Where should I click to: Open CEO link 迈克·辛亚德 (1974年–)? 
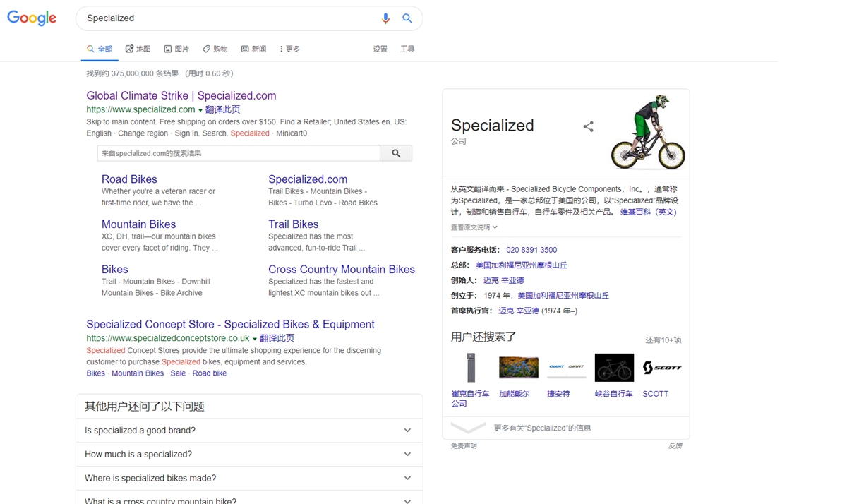[519, 311]
